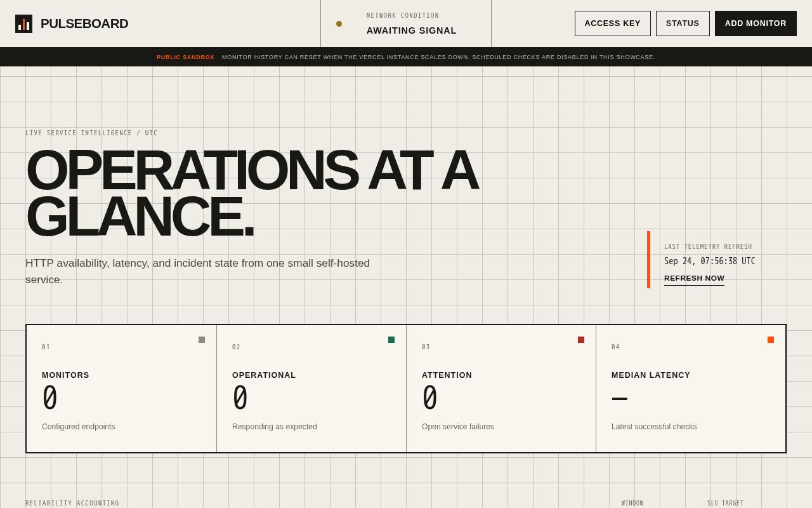The height and width of the screenshot is (508, 812).
Task: Click the amber network condition status dot
Action: [339, 23]
